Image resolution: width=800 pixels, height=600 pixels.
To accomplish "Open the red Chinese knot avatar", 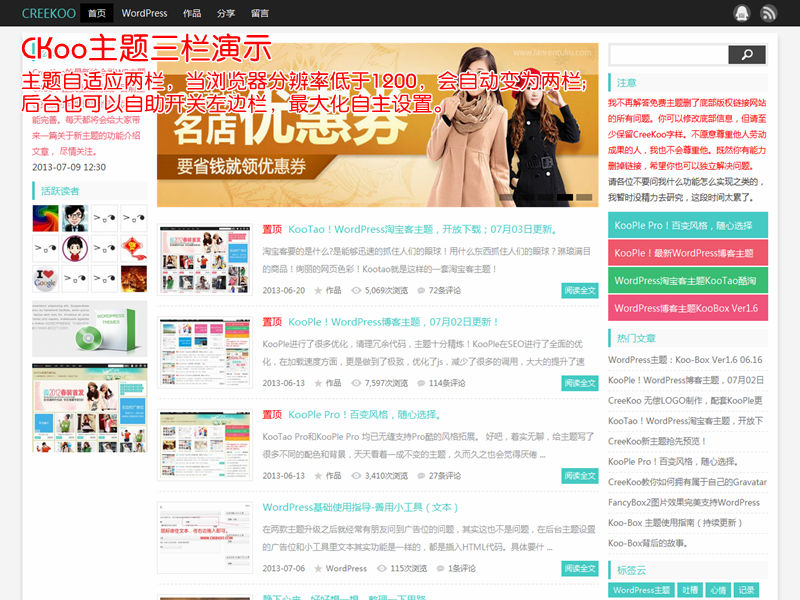I will pos(134,248).
